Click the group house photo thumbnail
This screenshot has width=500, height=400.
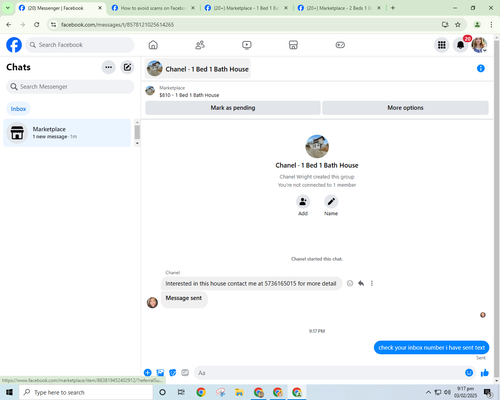pyautogui.click(x=317, y=146)
